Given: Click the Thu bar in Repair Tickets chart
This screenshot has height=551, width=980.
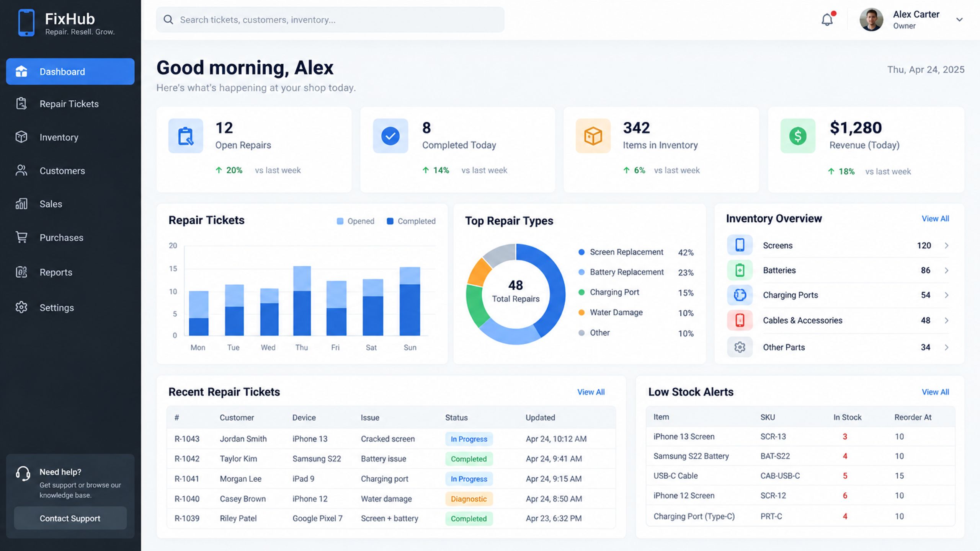Looking at the screenshot, I should tap(302, 301).
